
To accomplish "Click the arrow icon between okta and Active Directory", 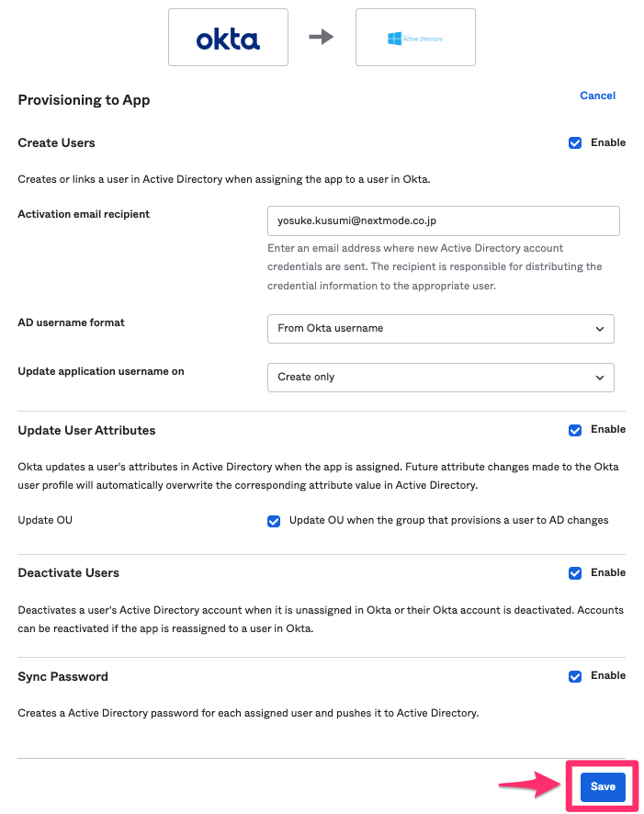I will coord(322,37).
